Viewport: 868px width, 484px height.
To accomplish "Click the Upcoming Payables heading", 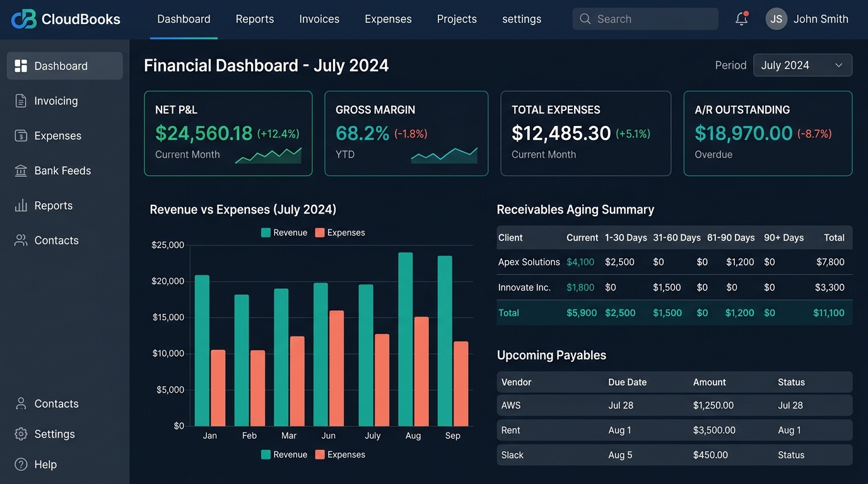I will [551, 355].
